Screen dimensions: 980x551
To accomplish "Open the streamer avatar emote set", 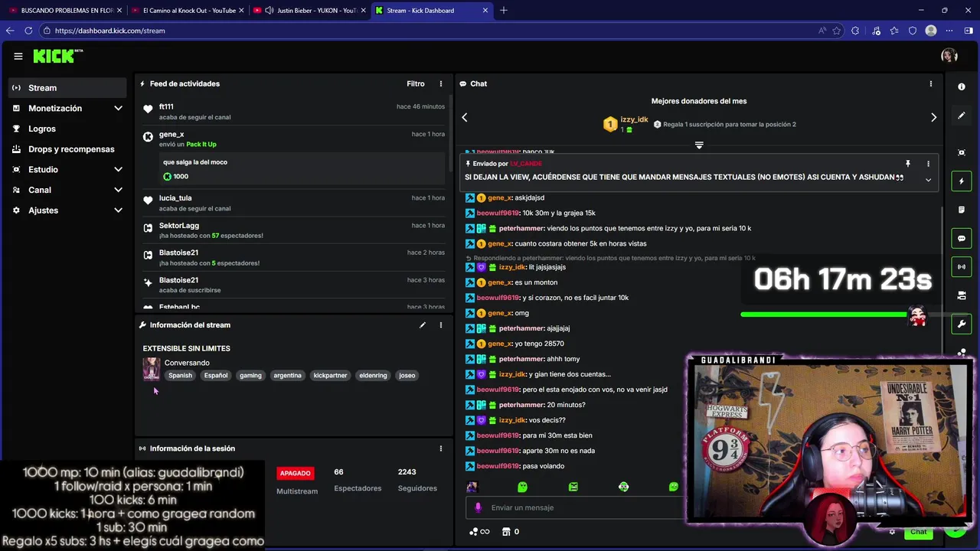I will pos(472,487).
